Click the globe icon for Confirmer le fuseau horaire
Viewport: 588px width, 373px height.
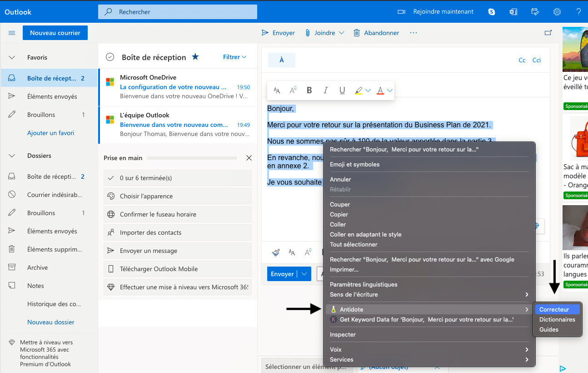point(111,214)
